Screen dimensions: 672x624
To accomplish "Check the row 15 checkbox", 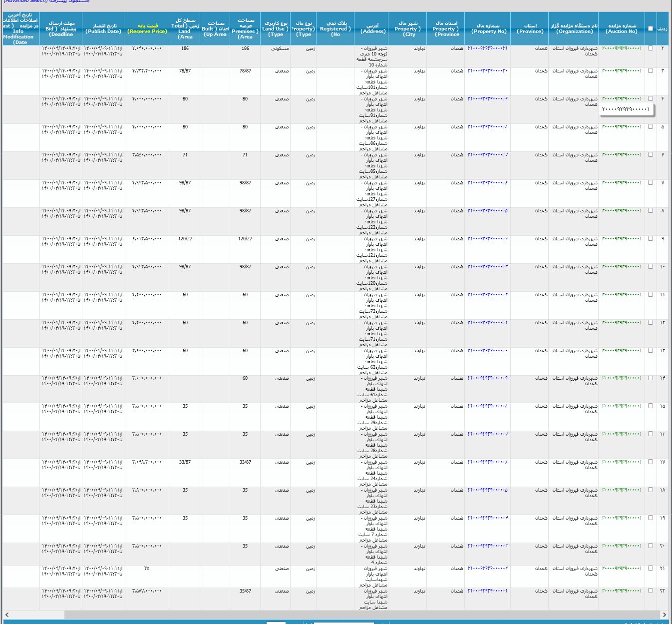I will [650, 406].
